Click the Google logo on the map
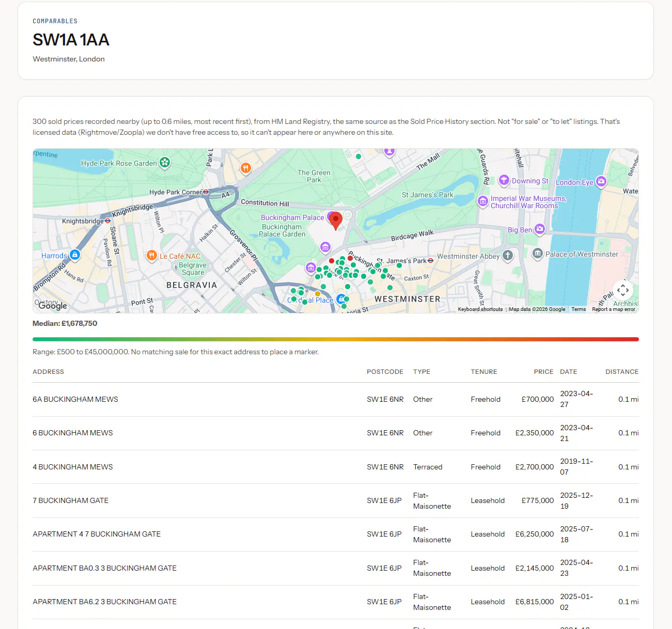672x629 pixels. (x=53, y=306)
